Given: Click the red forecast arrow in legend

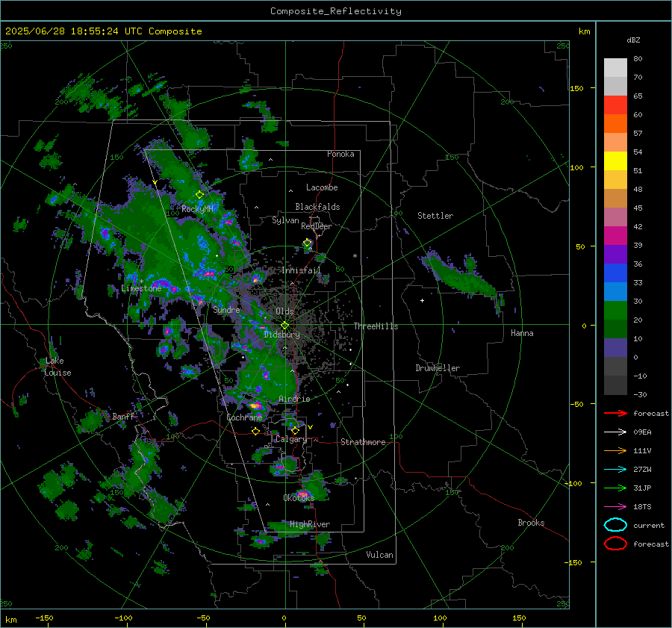Looking at the screenshot, I should (x=615, y=413).
